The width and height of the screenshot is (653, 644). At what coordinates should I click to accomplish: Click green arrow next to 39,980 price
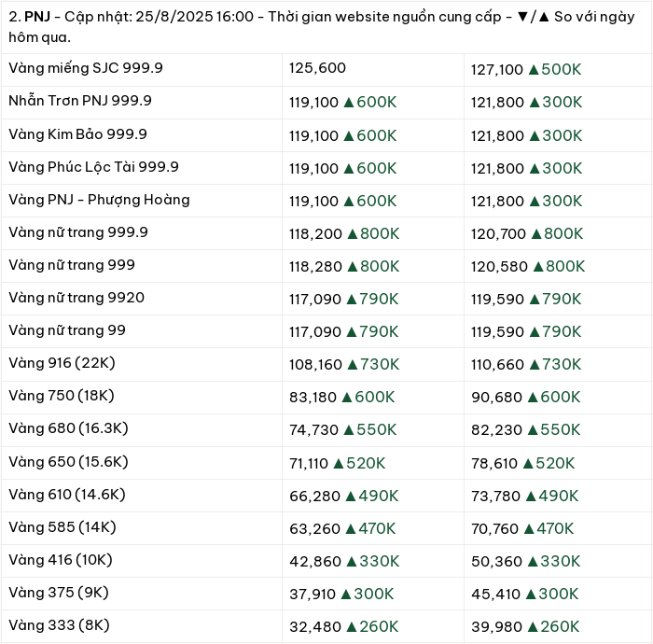pyautogui.click(x=532, y=627)
